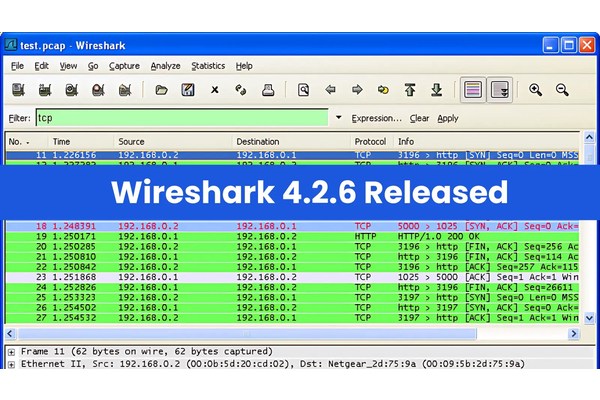Sort by the Destination column header
The width and height of the screenshot is (600, 400).
(x=291, y=142)
